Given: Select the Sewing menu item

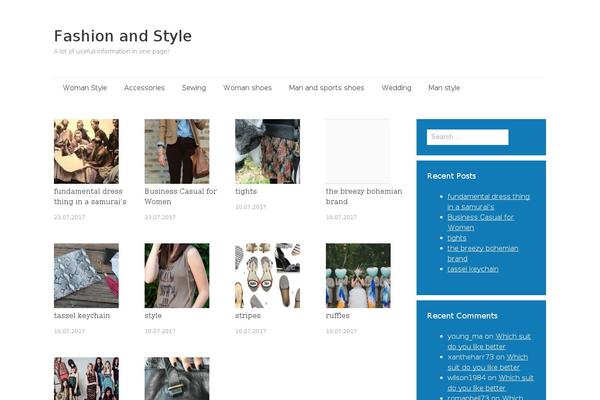Looking at the screenshot, I should click(x=194, y=88).
